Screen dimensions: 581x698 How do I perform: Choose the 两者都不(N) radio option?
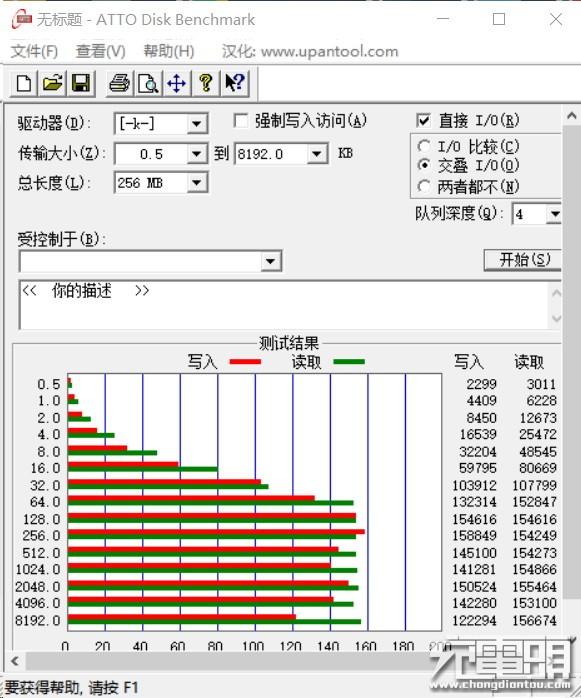[x=424, y=186]
